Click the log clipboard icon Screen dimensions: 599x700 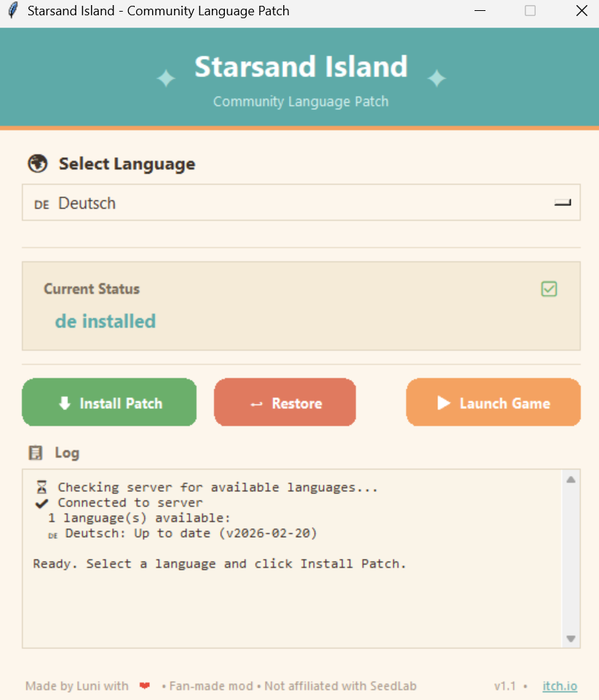pyautogui.click(x=35, y=453)
